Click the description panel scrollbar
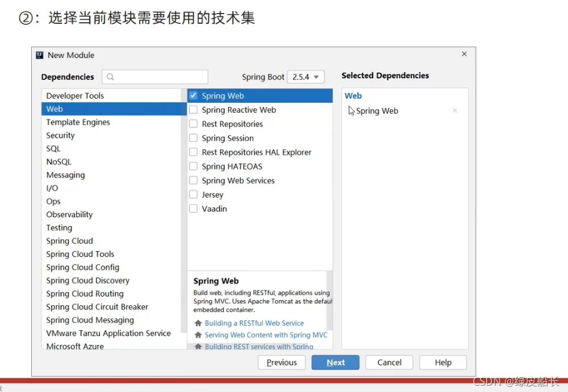This screenshot has width=568, height=392. tap(329, 301)
